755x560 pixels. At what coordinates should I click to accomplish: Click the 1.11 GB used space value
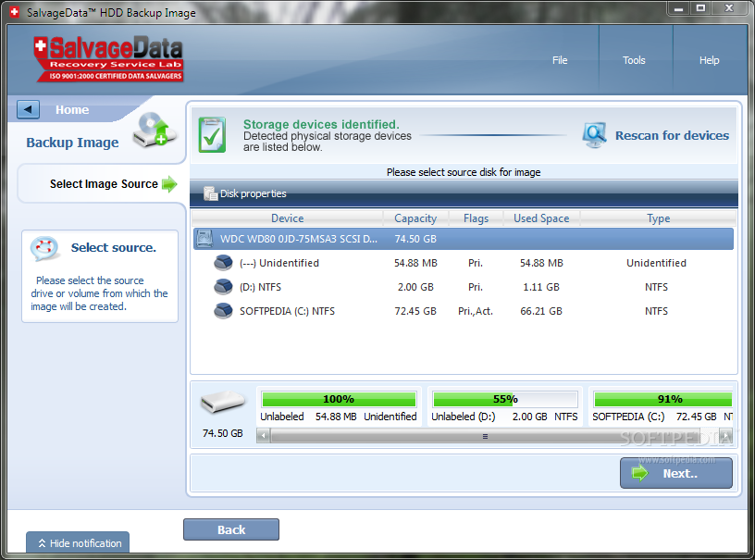(541, 287)
